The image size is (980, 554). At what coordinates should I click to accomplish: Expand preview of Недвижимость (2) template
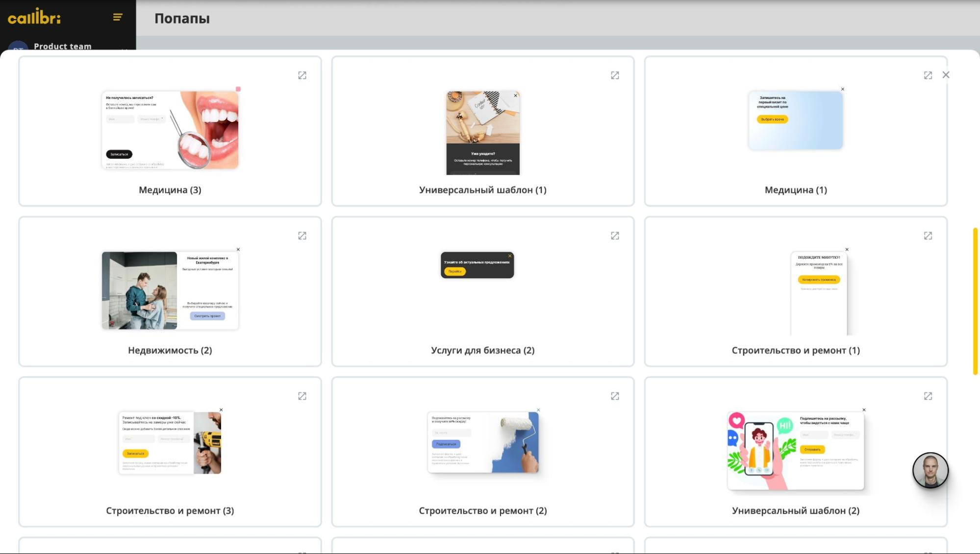pyautogui.click(x=302, y=236)
